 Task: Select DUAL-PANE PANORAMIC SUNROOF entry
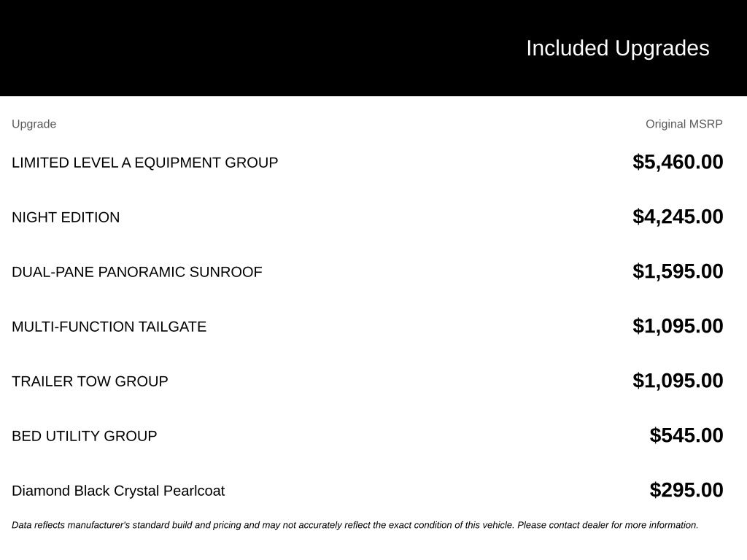click(x=136, y=273)
